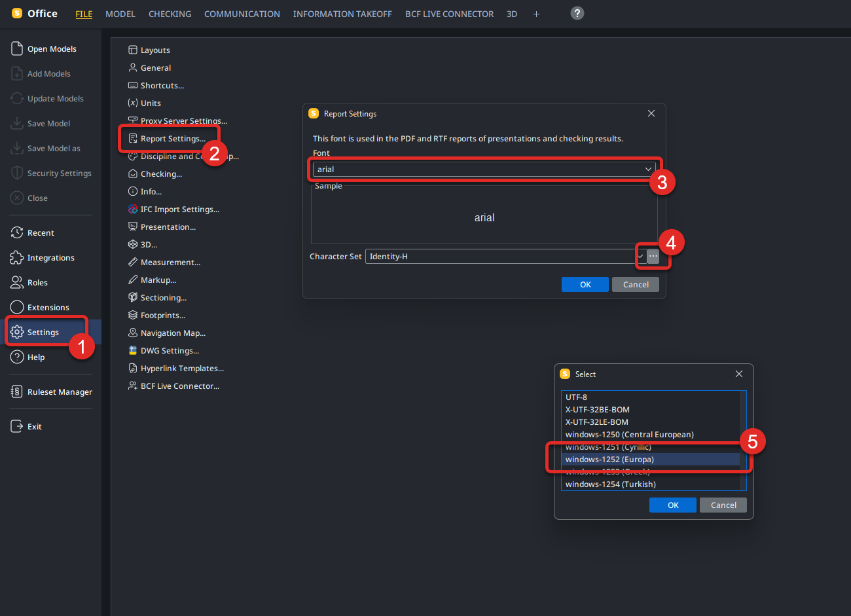The width and height of the screenshot is (851, 616).
Task: Click the Select list vertical scrollbar
Action: pyautogui.click(x=743, y=441)
